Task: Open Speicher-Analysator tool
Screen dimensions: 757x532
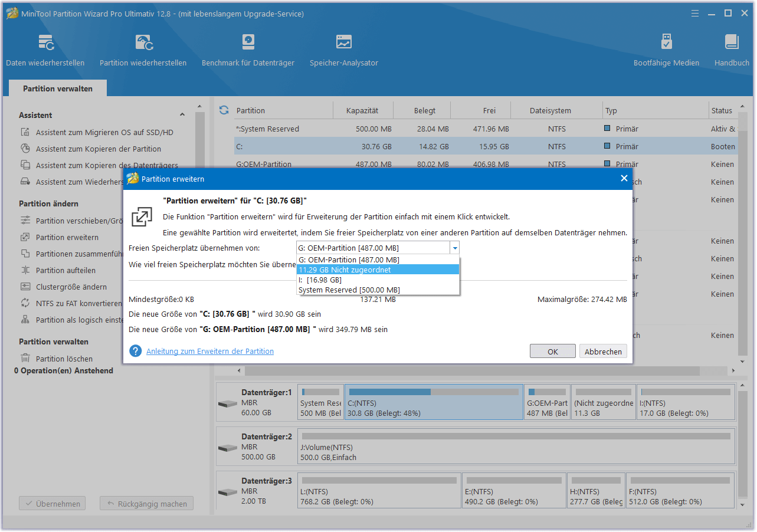Action: point(344,50)
